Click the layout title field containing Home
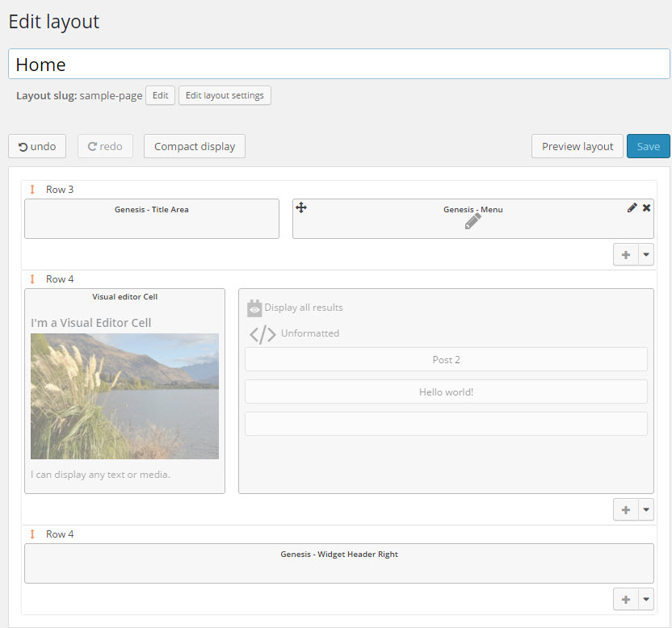Image resolution: width=672 pixels, height=628 pixels. 339,64
